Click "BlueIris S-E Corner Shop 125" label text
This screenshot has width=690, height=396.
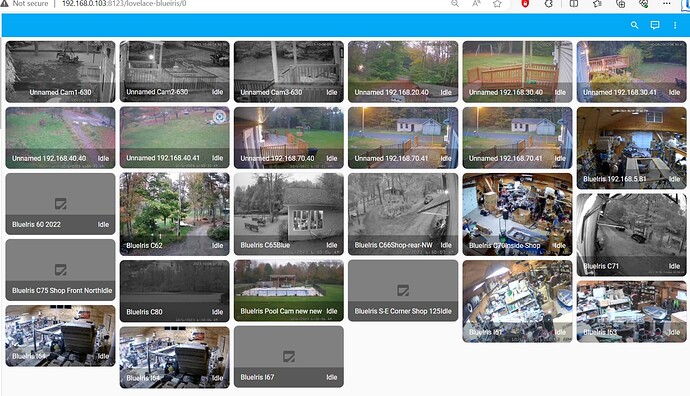397,311
